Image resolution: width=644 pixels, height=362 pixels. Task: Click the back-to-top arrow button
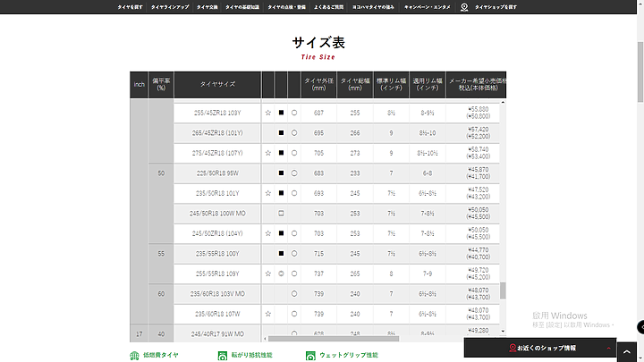click(627, 352)
